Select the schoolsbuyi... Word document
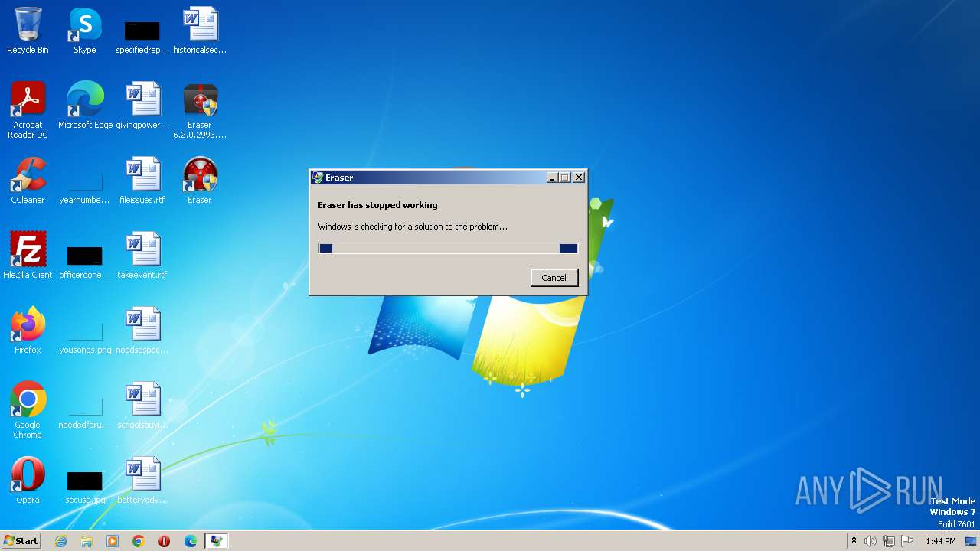The width and height of the screenshot is (980, 551). click(x=142, y=406)
